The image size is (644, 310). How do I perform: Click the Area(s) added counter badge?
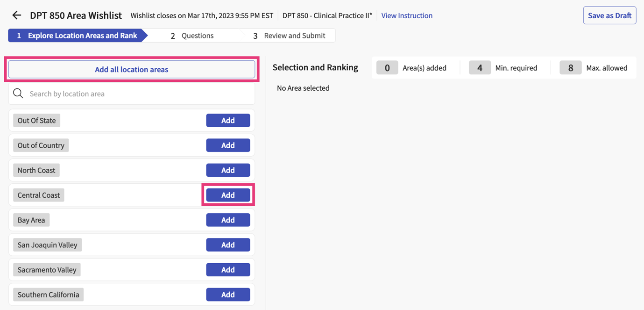[387, 67]
